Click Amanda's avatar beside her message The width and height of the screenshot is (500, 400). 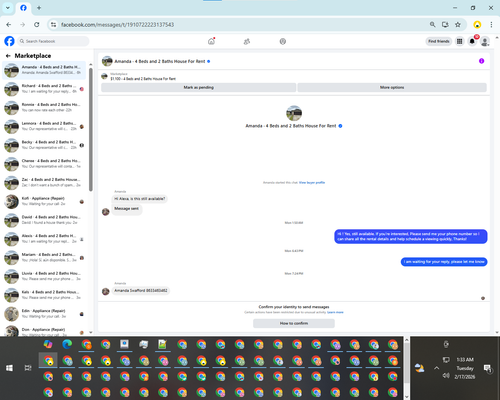(106, 291)
